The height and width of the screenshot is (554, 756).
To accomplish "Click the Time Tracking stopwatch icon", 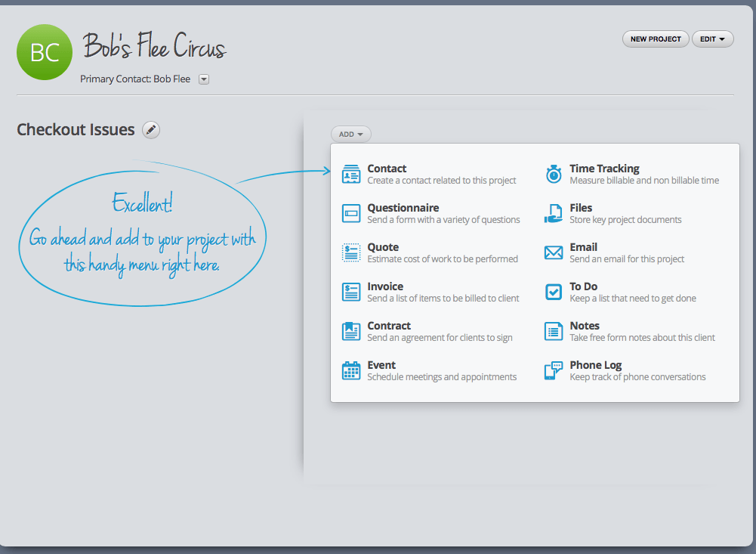I will [554, 174].
